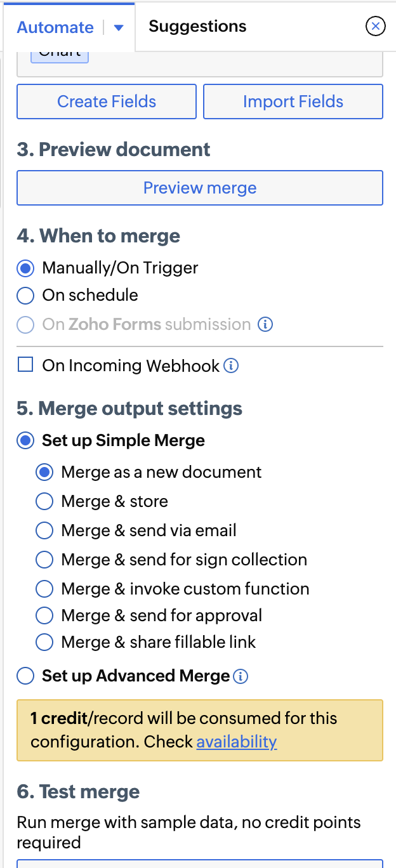Open the Automate tab dropdown arrow
Screen dimensions: 396x868
[119, 28]
